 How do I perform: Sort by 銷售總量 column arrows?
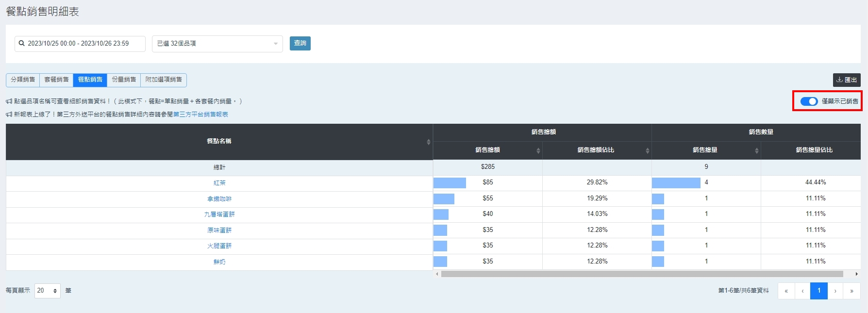[x=756, y=151]
